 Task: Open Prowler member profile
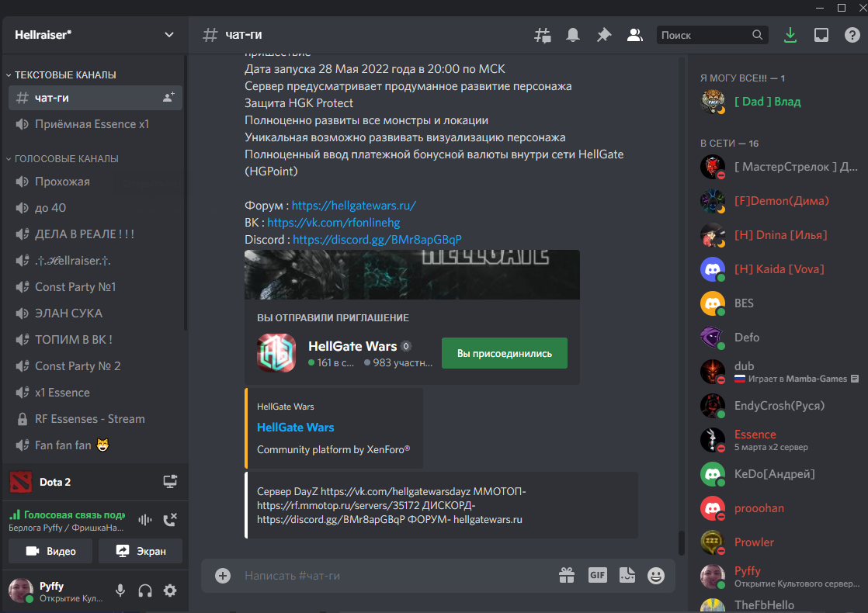click(778, 542)
